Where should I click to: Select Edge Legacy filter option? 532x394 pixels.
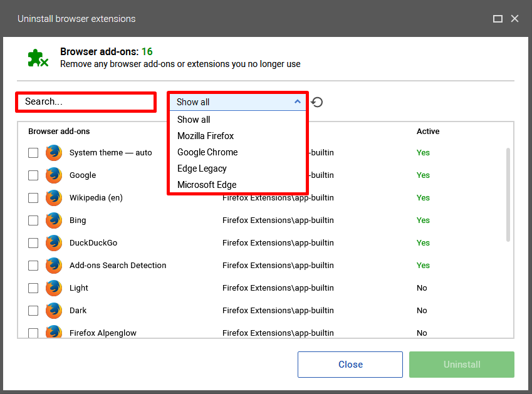pyautogui.click(x=202, y=168)
